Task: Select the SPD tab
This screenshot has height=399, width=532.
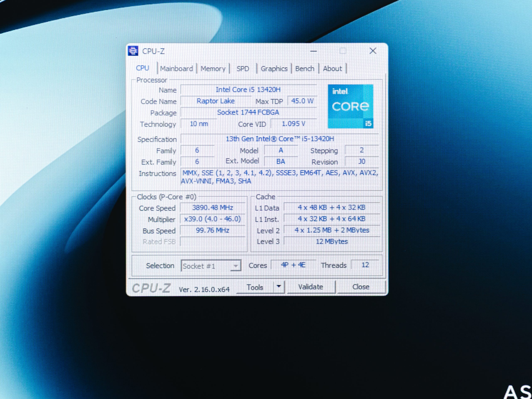Action: pyautogui.click(x=243, y=69)
